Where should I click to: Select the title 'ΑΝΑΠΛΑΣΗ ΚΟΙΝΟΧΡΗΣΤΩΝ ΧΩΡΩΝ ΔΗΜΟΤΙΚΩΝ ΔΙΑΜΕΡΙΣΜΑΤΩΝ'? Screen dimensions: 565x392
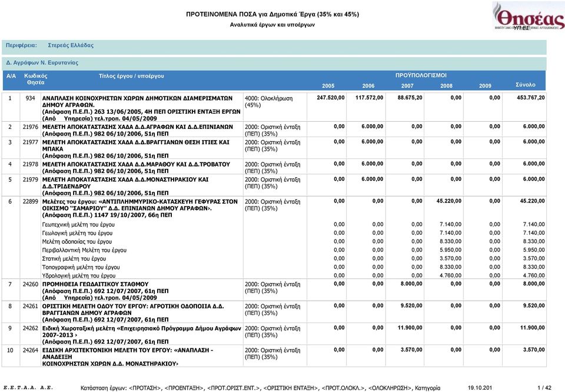pos(137,98)
